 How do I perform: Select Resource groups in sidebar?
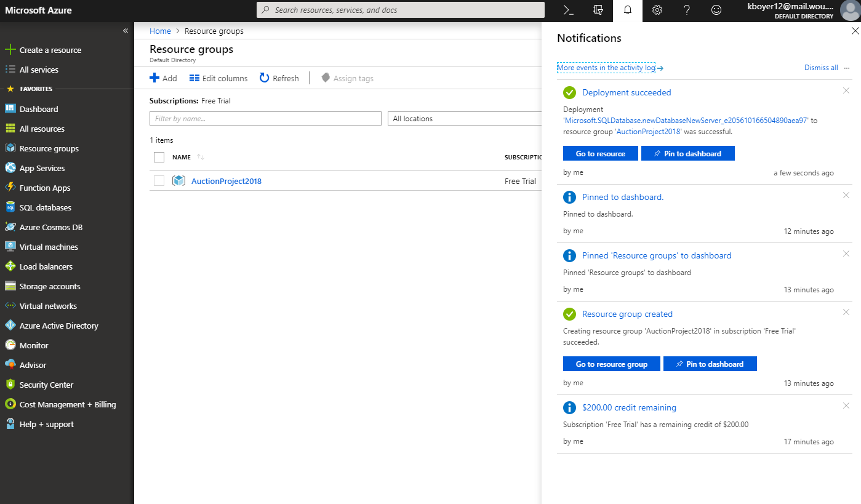(49, 148)
